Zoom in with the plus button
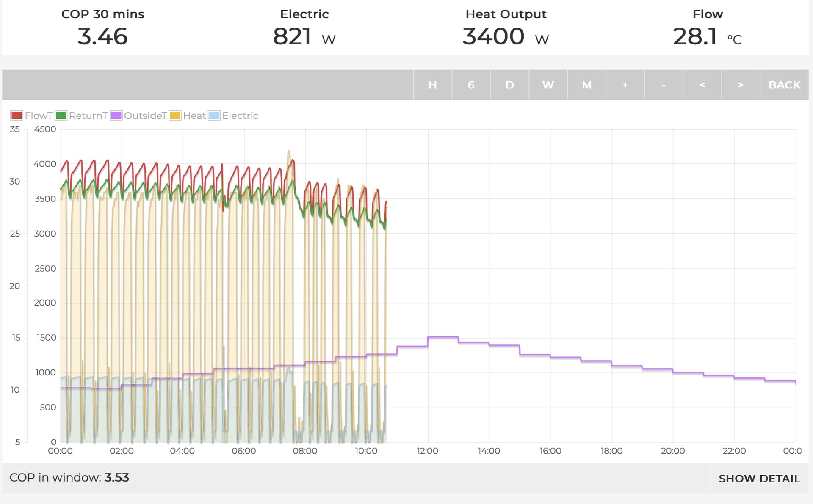813x504 pixels. pyautogui.click(x=625, y=85)
